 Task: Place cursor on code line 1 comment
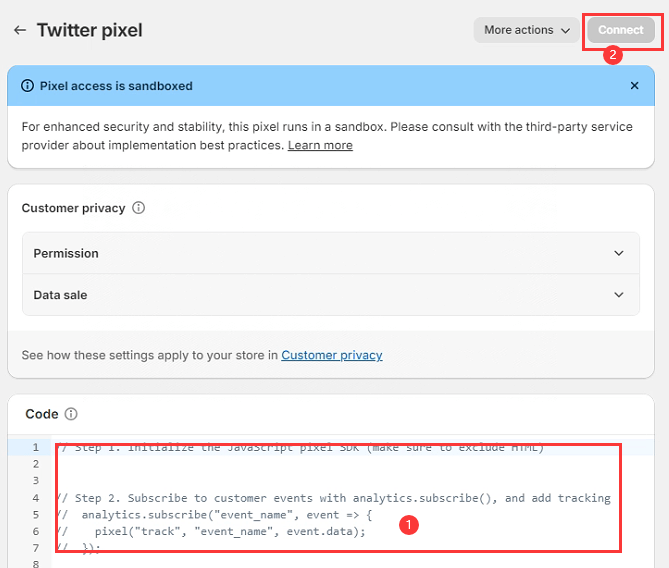point(300,447)
